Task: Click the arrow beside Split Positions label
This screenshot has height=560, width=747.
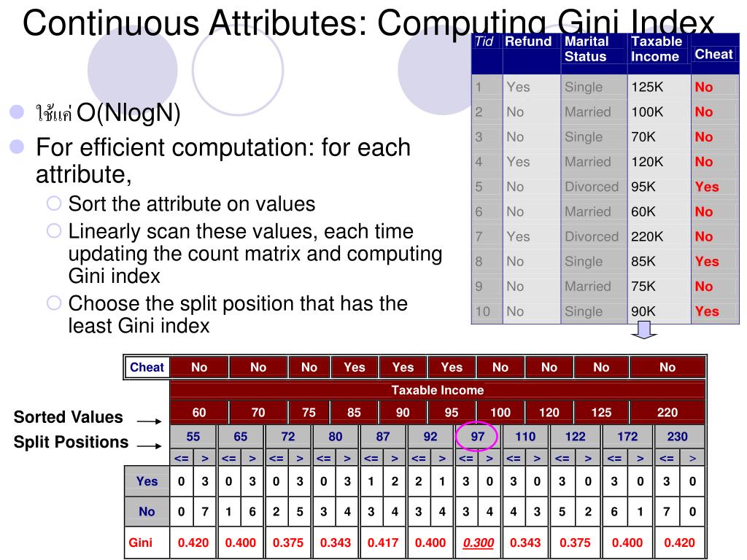Action: pos(149,446)
